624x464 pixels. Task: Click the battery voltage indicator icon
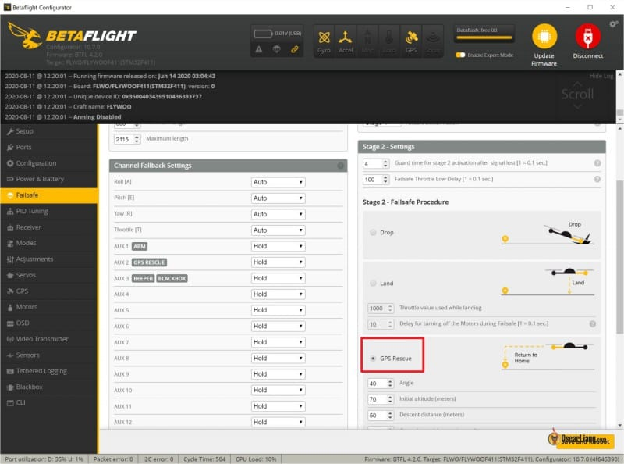(263, 33)
